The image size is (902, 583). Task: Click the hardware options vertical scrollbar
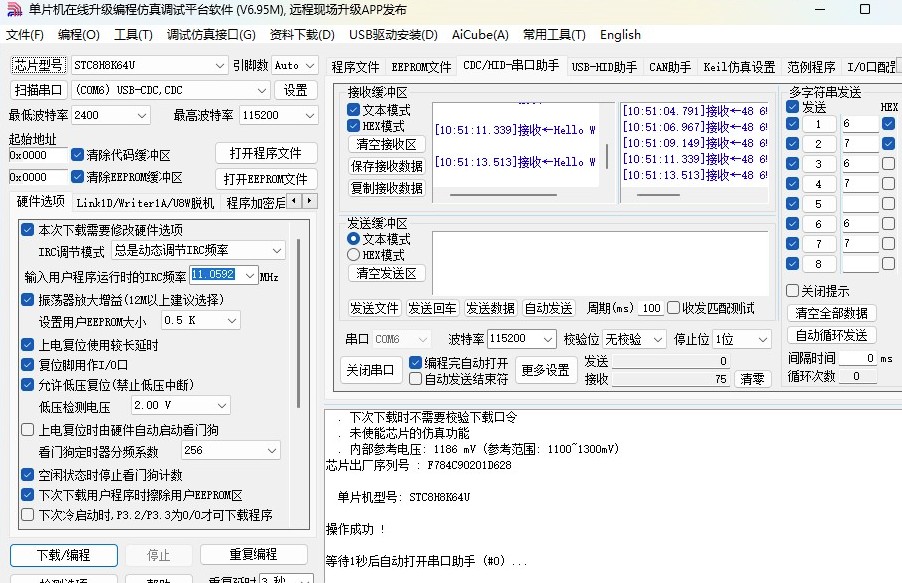pos(298,320)
